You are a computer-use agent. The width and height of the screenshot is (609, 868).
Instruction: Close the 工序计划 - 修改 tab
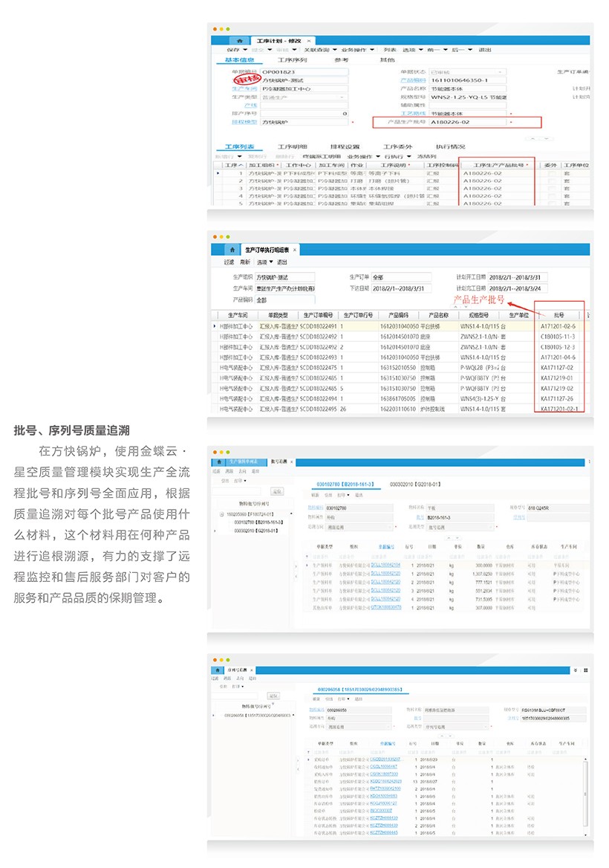pos(309,40)
